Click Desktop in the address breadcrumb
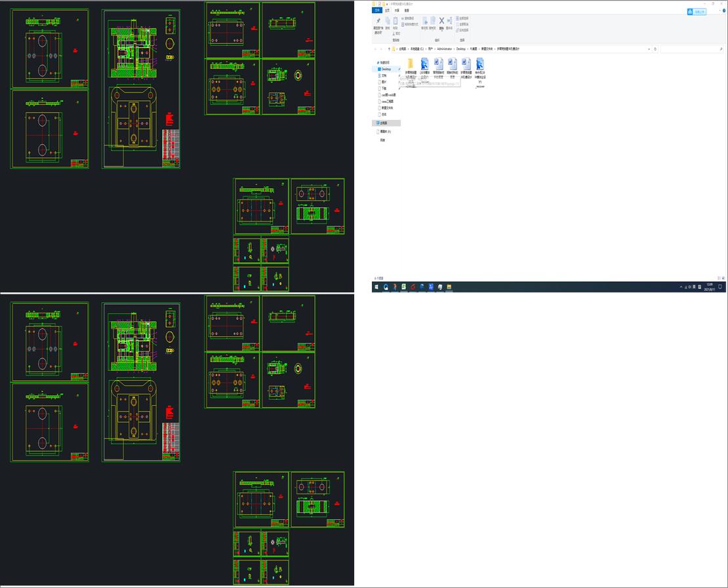728x588 pixels. (x=461, y=49)
